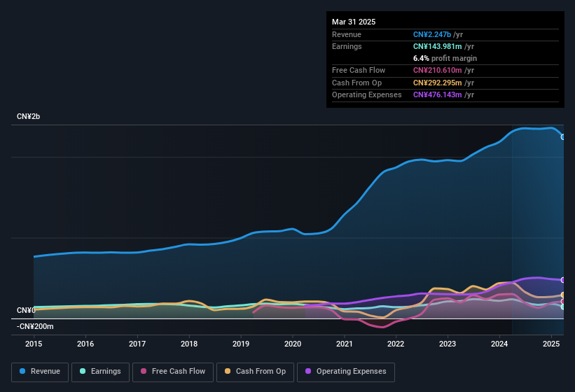The height and width of the screenshot is (392, 575).
Task: Click the Cash From Op end-point marker
Action: click(563, 295)
